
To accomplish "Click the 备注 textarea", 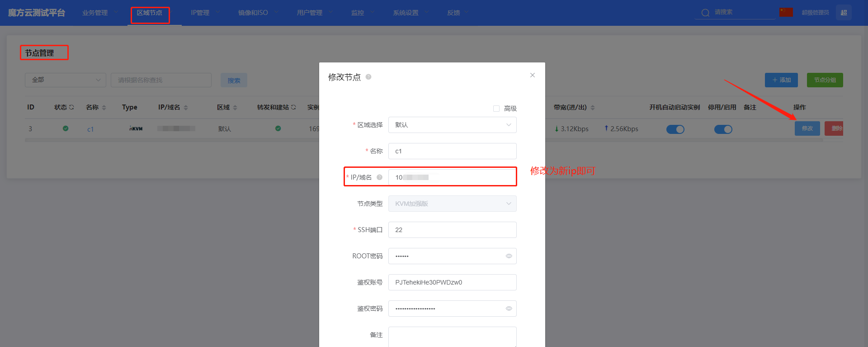I will tap(453, 337).
